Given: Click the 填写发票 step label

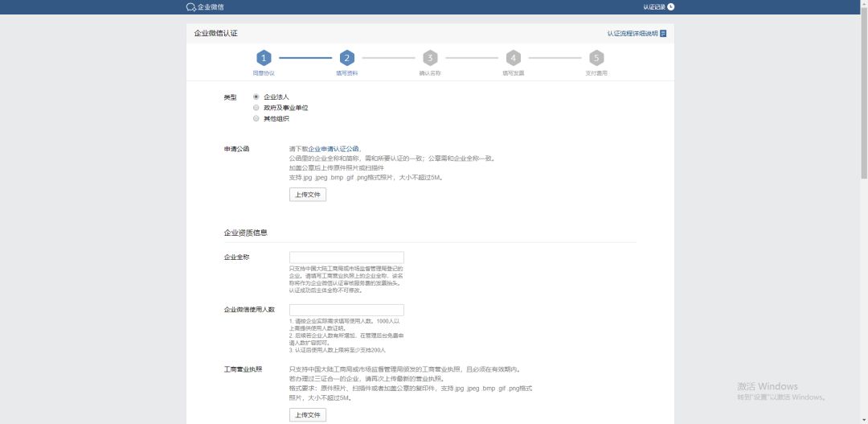Looking at the screenshot, I should 513,73.
